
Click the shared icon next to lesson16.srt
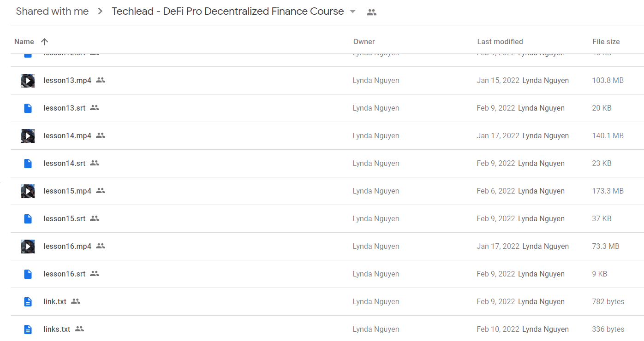coord(95,274)
